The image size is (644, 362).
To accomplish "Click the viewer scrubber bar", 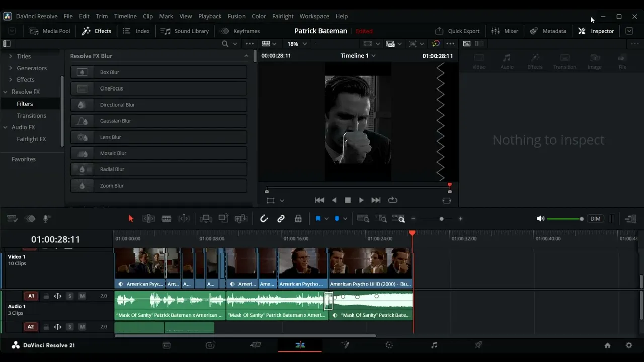I will (358, 187).
